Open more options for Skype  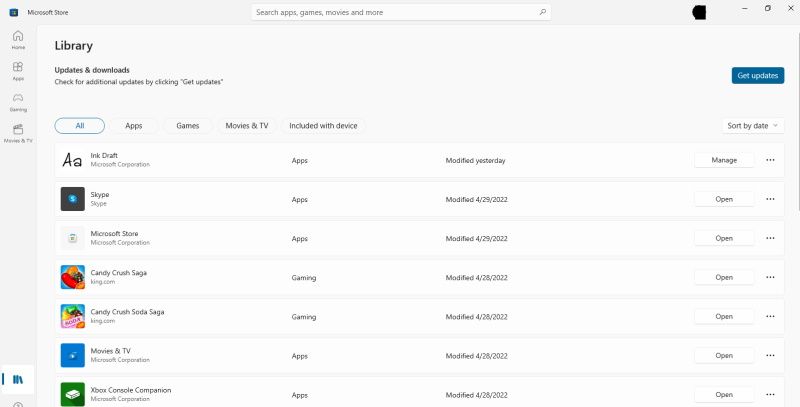[770, 199]
